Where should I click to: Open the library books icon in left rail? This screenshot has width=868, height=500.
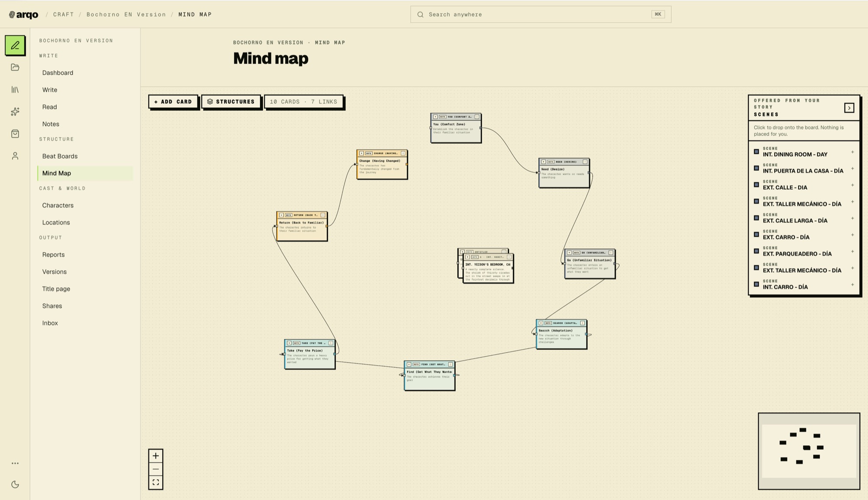coord(15,89)
